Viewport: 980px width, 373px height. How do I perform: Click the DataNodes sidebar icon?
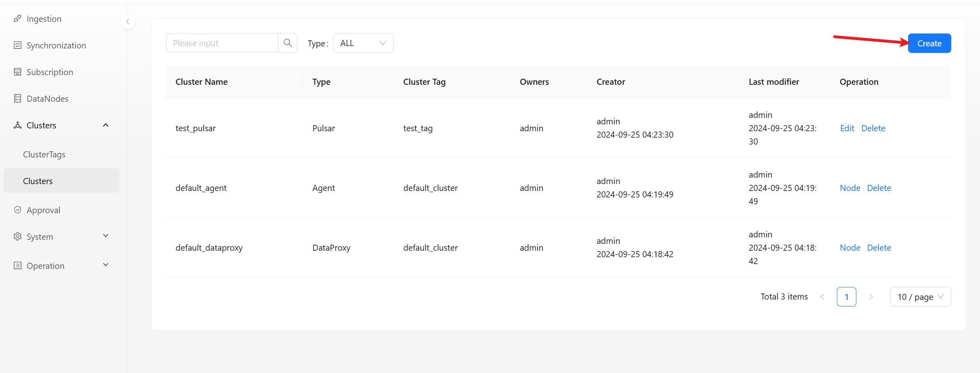click(17, 98)
